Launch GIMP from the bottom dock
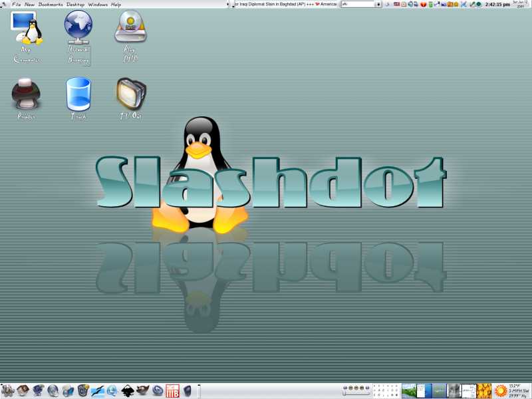Viewport: 532px width, 399px height. (x=142, y=391)
